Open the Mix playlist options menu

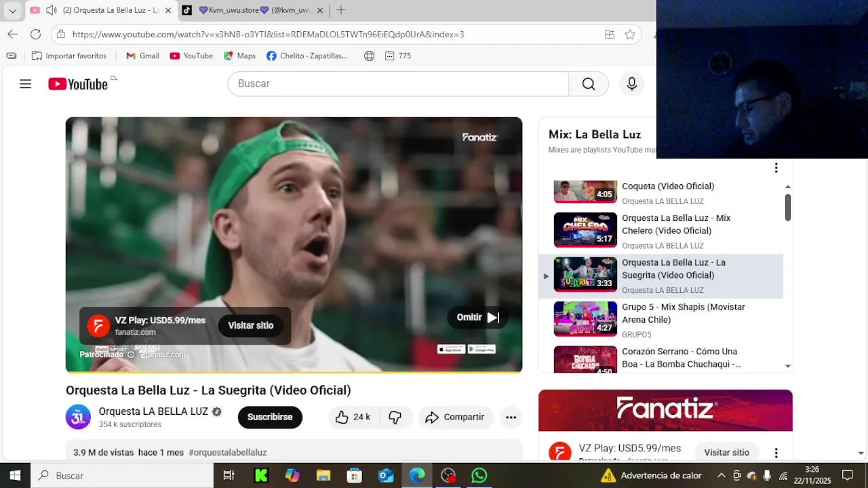[x=776, y=168]
